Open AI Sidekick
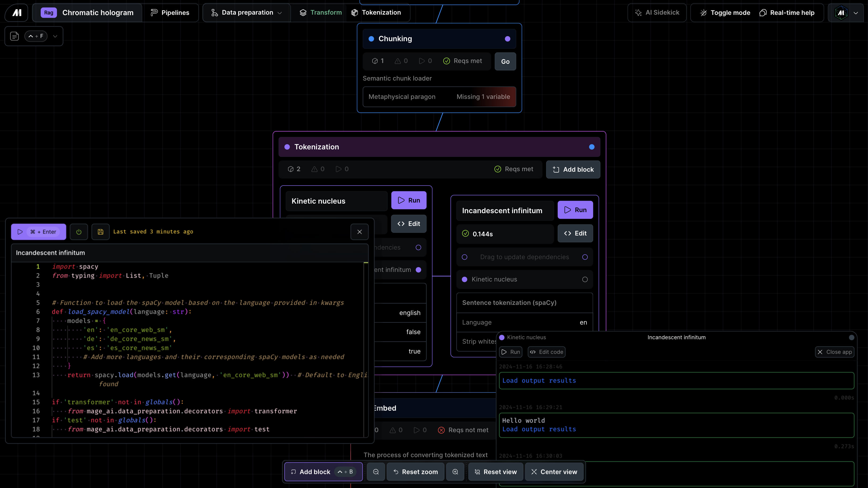Image resolution: width=868 pixels, height=488 pixels. [657, 12]
